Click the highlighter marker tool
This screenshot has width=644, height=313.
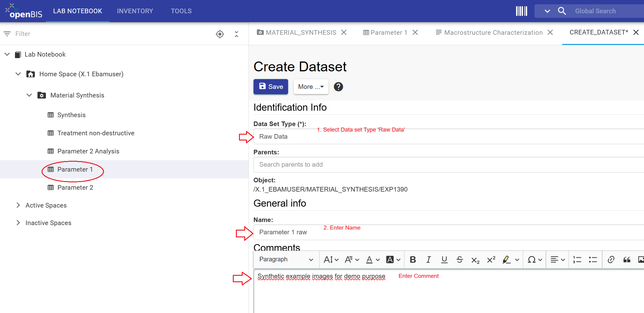506,260
